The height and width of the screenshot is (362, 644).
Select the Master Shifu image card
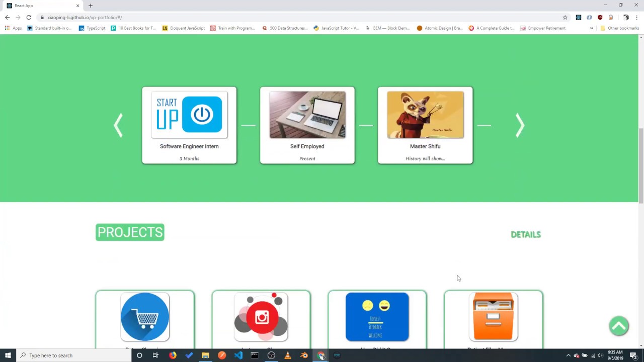click(425, 115)
